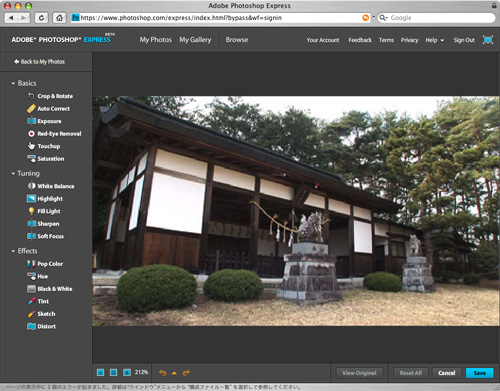
Task: Sign Out of the account
Action: coord(464,40)
